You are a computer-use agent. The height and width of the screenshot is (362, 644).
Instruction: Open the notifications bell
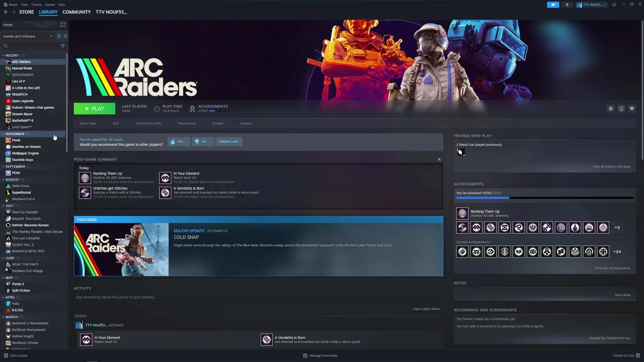[567, 5]
